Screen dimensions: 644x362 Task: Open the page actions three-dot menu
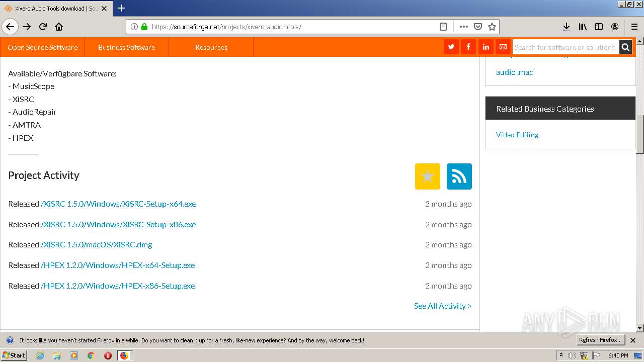tap(464, 27)
